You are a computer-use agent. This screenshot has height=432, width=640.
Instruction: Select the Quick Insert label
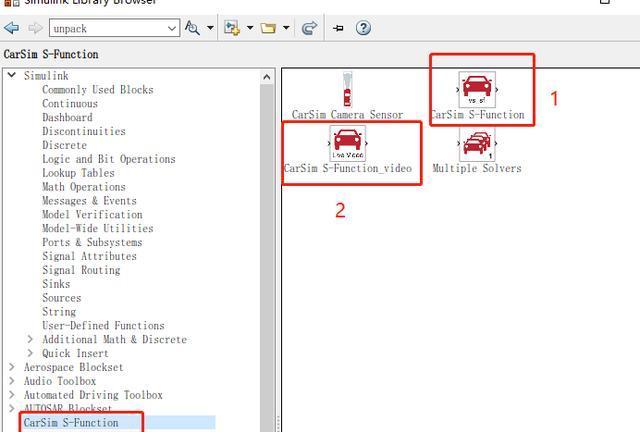click(76, 354)
